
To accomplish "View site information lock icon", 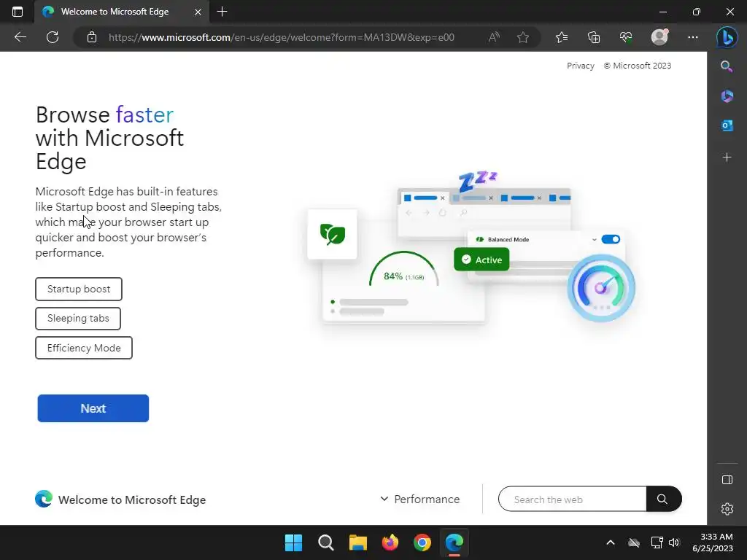I will (92, 37).
